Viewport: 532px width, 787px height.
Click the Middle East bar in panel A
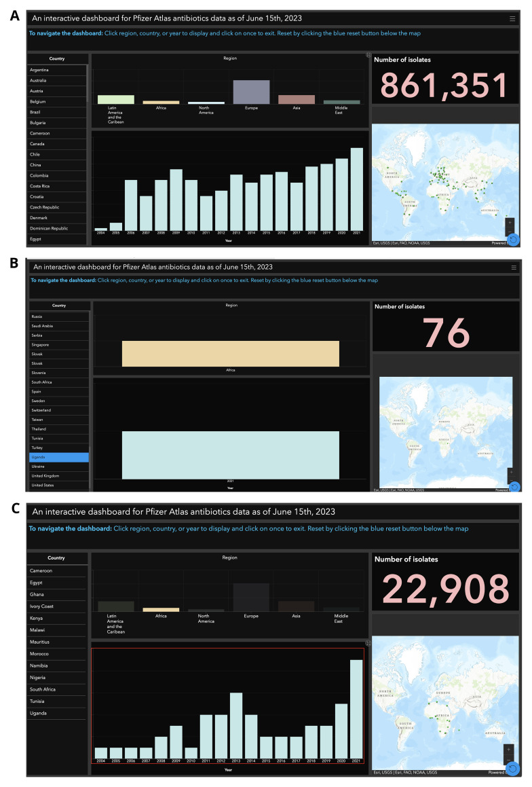pyautogui.click(x=341, y=102)
